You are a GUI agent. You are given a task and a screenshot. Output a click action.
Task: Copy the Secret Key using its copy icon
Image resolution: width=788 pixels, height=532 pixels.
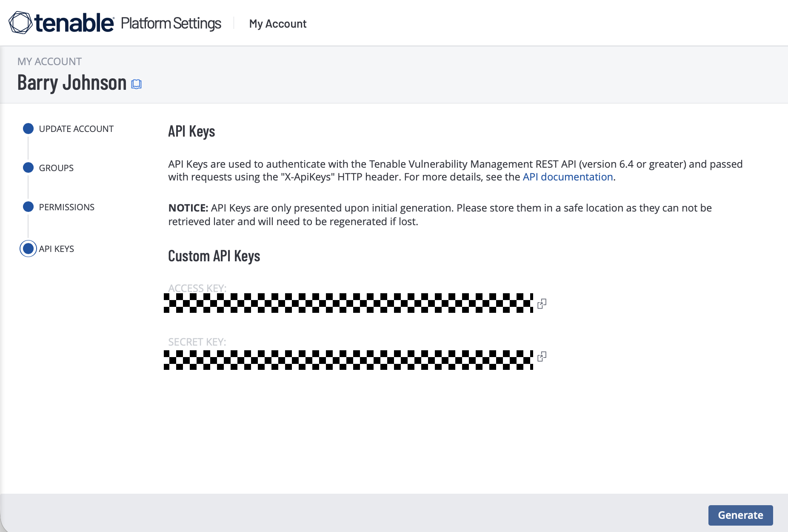tap(542, 356)
